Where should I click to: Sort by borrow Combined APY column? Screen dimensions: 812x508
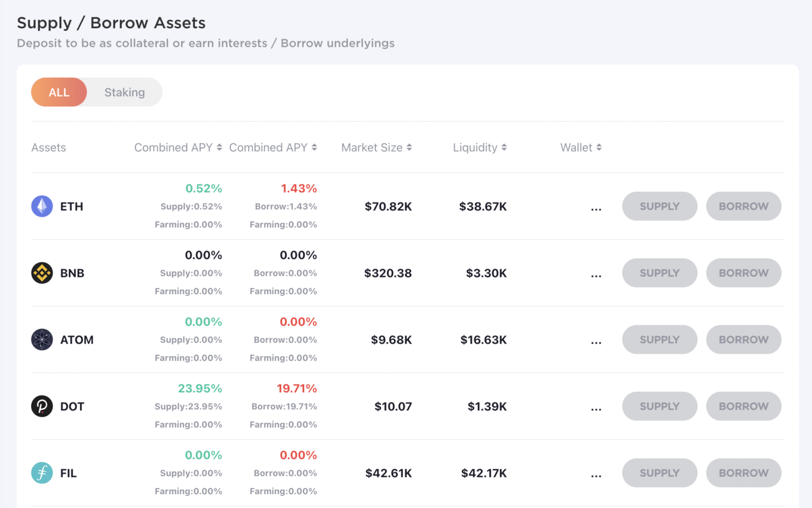[x=273, y=147]
